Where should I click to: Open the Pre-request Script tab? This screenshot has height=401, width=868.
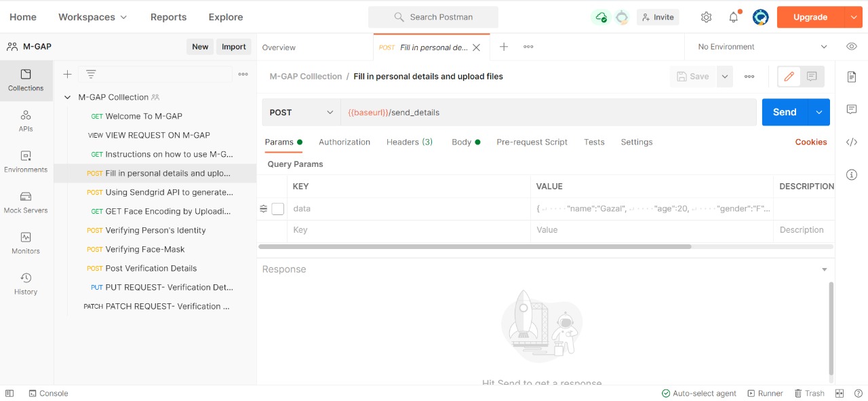532,142
